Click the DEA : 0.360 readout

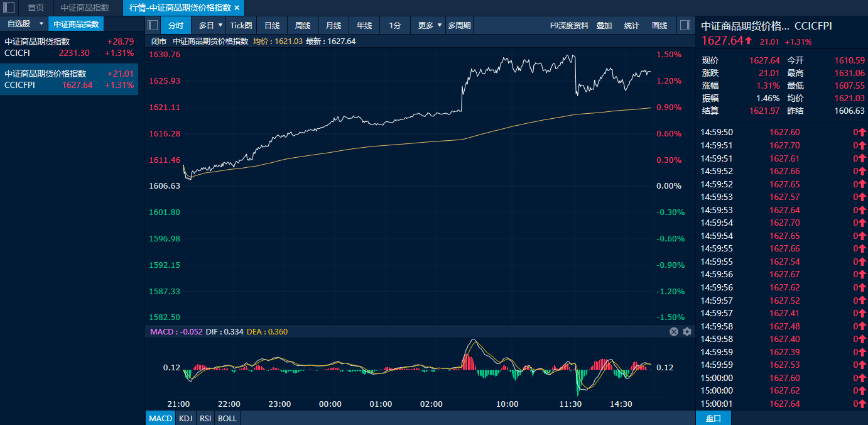(268, 331)
